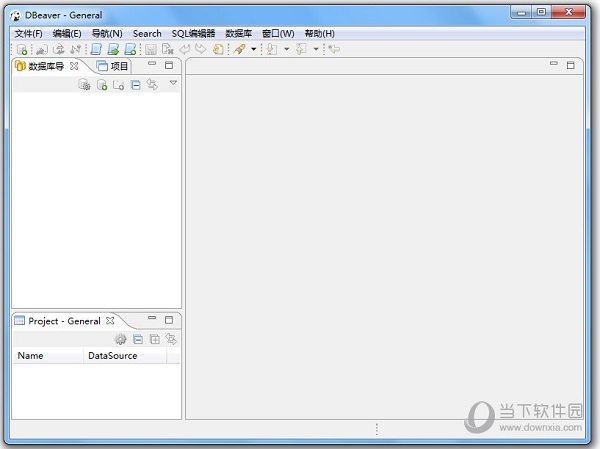Collapse all in database navigator

135,85
